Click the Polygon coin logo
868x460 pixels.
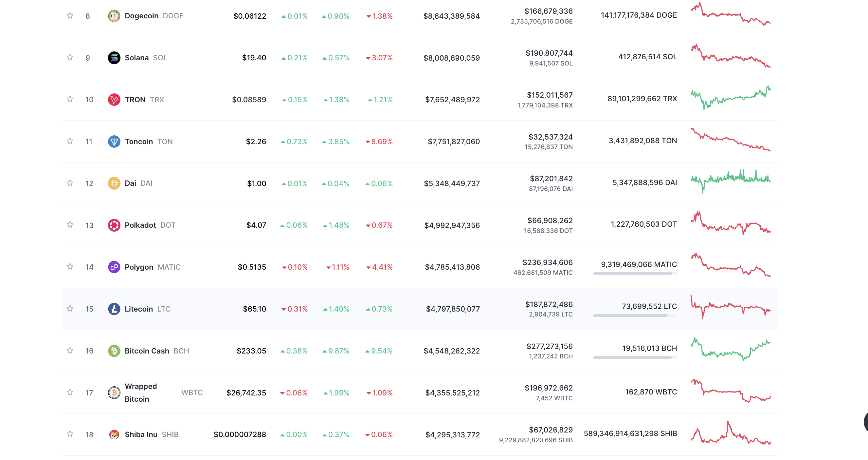[x=114, y=267]
